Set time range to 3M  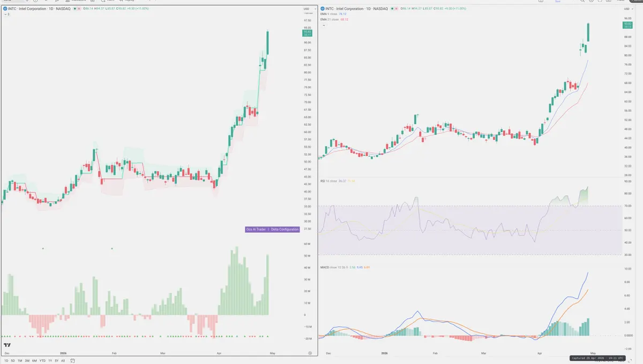click(x=27, y=361)
